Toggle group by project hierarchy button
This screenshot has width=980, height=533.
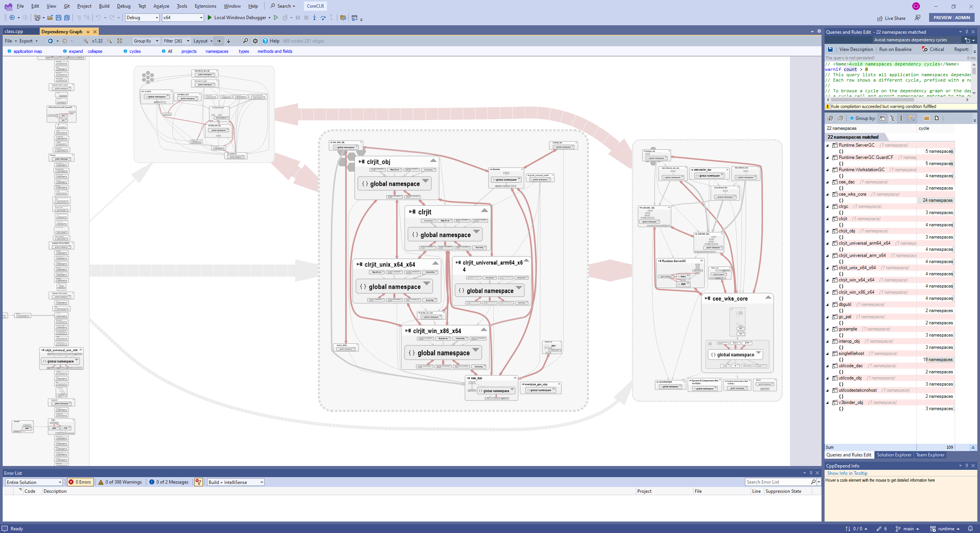point(882,118)
